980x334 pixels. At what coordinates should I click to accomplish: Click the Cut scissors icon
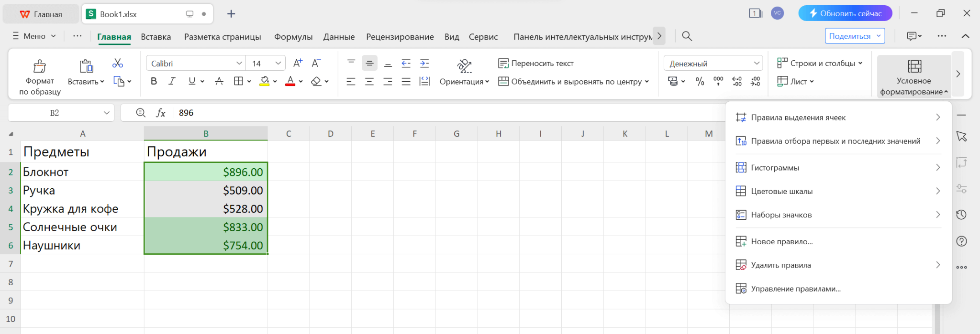118,63
